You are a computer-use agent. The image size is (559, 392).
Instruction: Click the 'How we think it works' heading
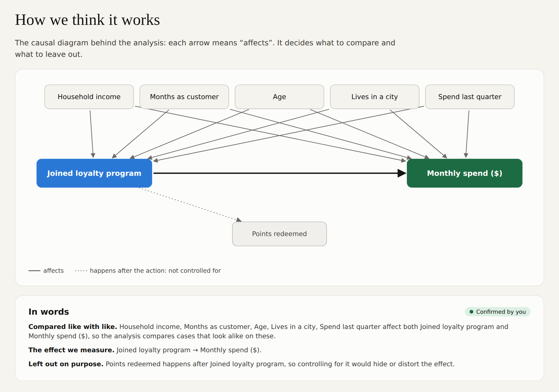pyautogui.click(x=88, y=20)
